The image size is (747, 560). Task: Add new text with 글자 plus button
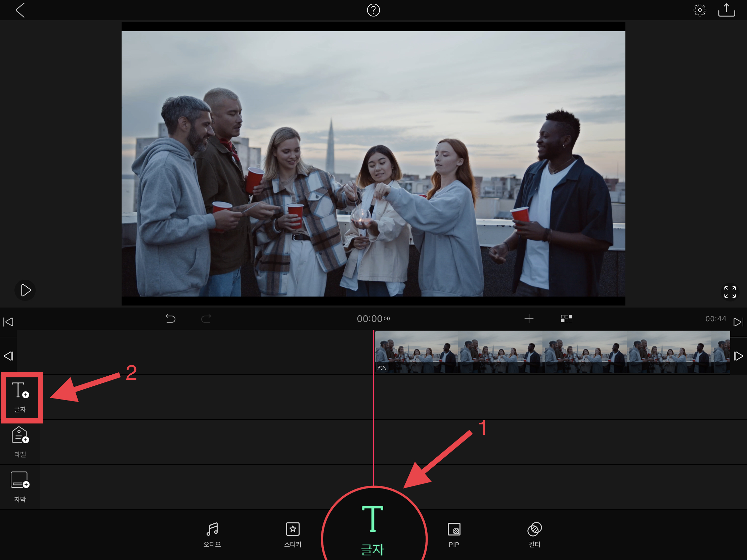click(20, 397)
